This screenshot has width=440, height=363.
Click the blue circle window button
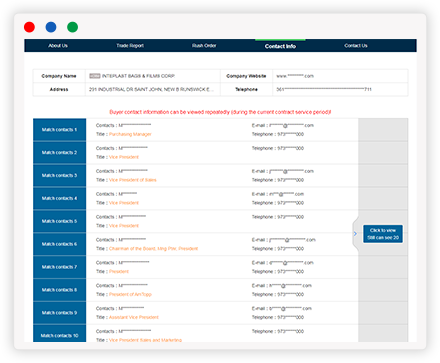pyautogui.click(x=51, y=27)
